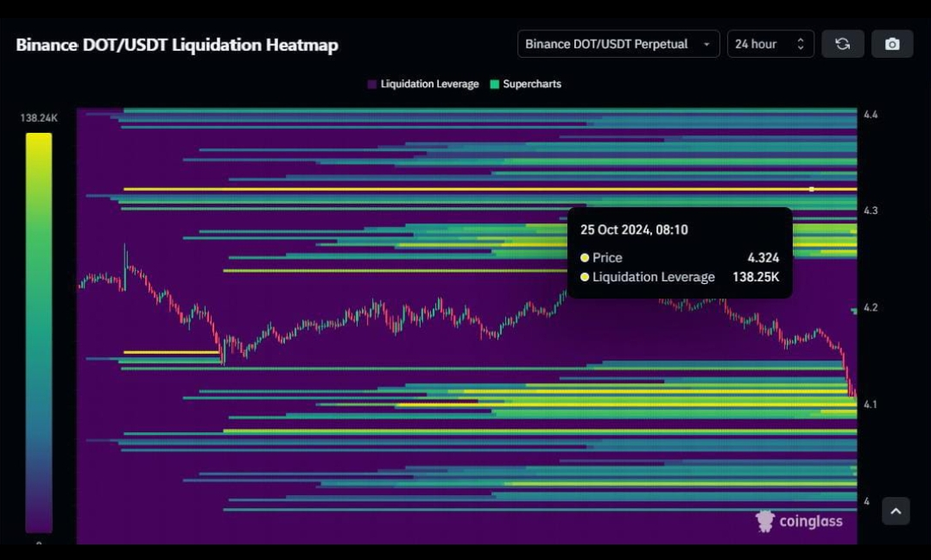
Task: Click the 4.1 price axis label
Action: click(871, 404)
